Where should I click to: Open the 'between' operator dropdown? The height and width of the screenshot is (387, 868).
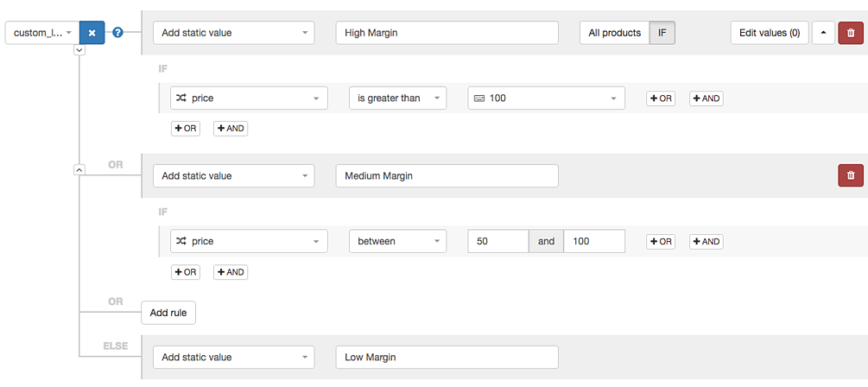(397, 241)
